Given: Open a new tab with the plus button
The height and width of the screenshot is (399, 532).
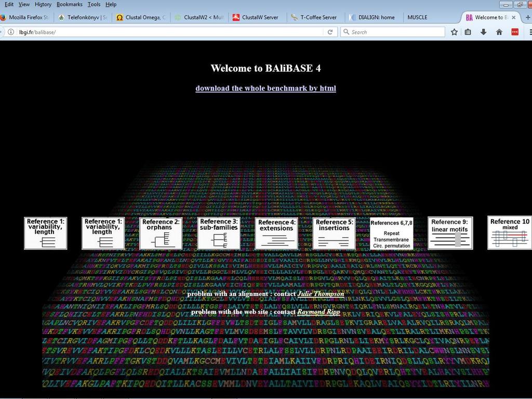Looking at the screenshot, I should pyautogui.click(x=528, y=17).
